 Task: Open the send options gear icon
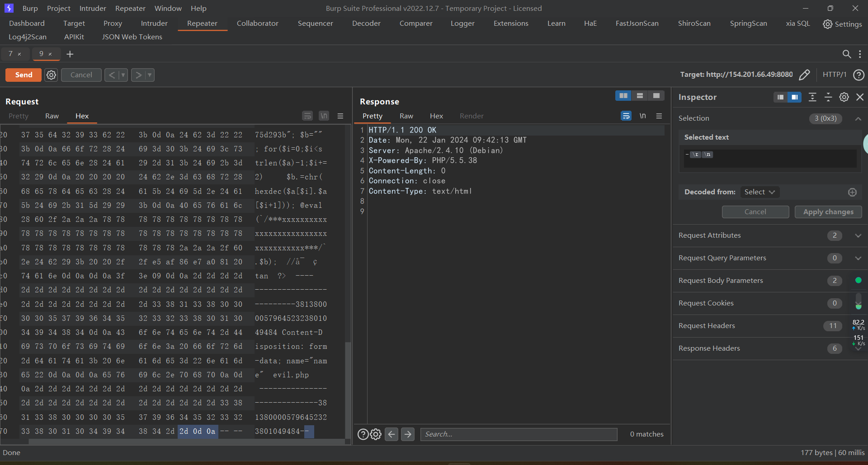tap(52, 75)
